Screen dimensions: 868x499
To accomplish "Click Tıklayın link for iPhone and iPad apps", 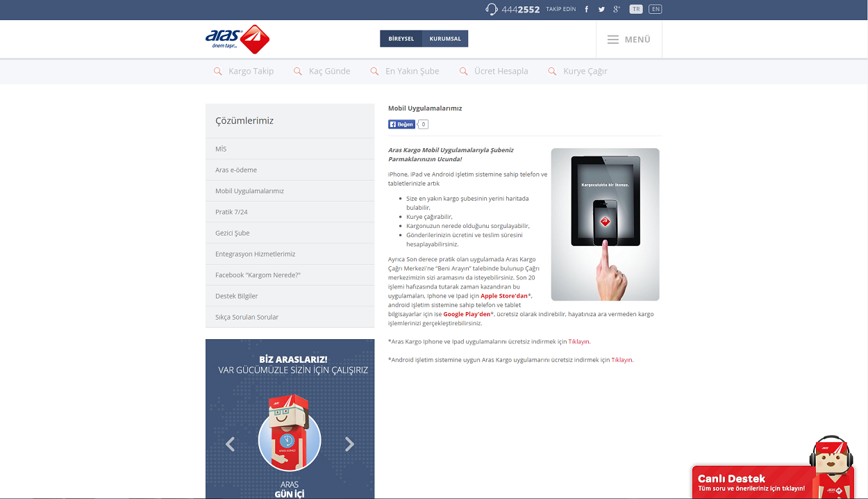I will 578,342.
